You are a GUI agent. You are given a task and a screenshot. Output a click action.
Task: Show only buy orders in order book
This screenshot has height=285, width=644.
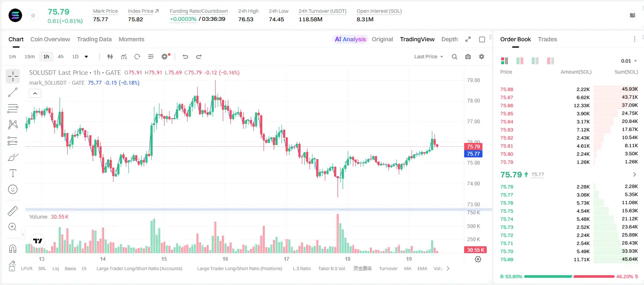click(535, 61)
